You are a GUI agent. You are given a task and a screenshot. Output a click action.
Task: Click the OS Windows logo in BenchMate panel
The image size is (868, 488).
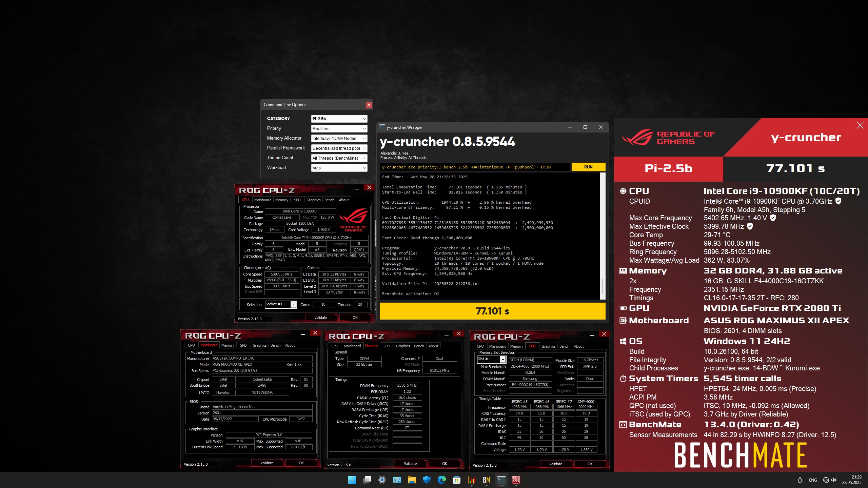(623, 341)
